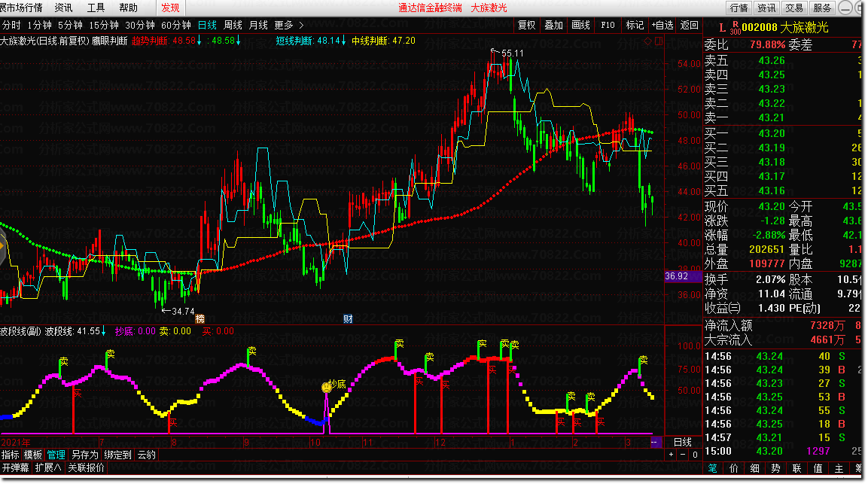Click the purple box at timeline end
868x484 pixels.
(x=655, y=443)
